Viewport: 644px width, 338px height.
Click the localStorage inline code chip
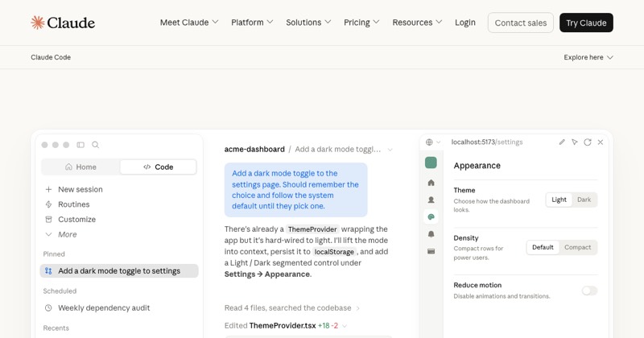tap(334, 252)
